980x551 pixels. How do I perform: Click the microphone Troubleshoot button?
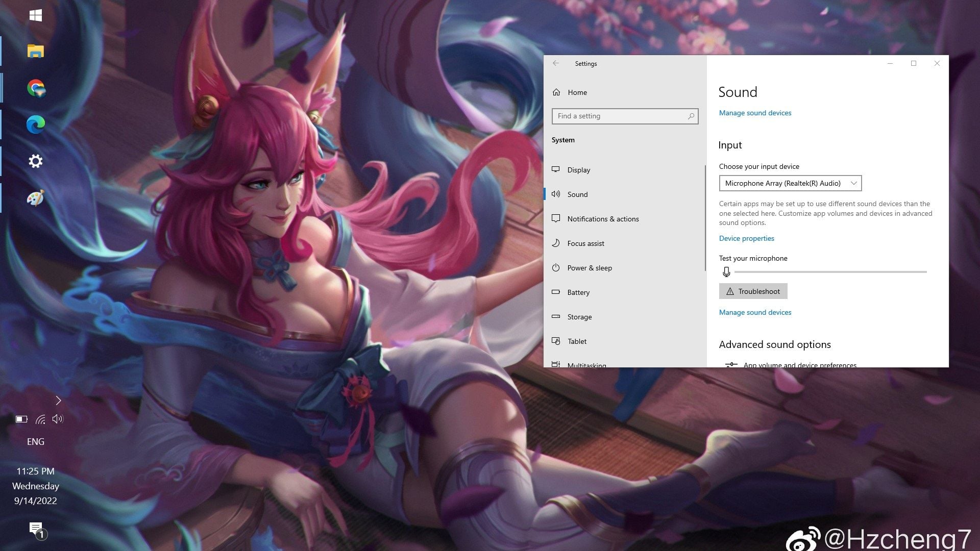[753, 291]
